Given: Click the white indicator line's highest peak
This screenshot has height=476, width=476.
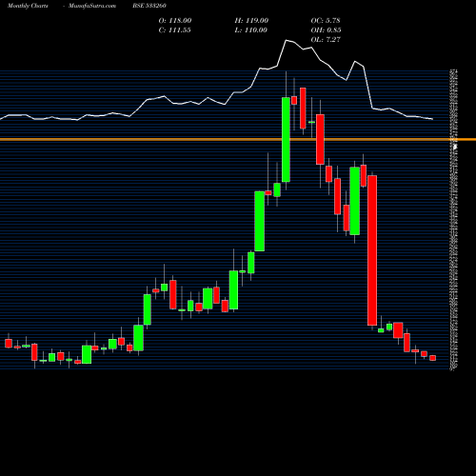Looking at the screenshot, I should [x=287, y=40].
